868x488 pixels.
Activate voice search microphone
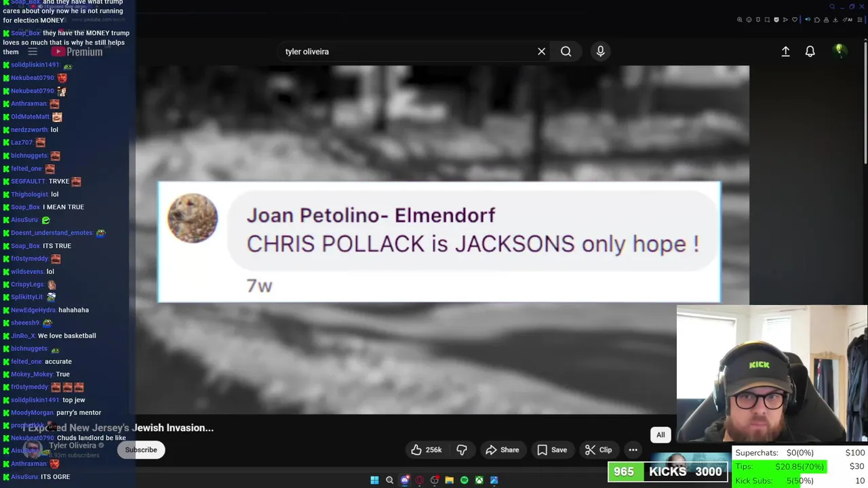click(600, 52)
